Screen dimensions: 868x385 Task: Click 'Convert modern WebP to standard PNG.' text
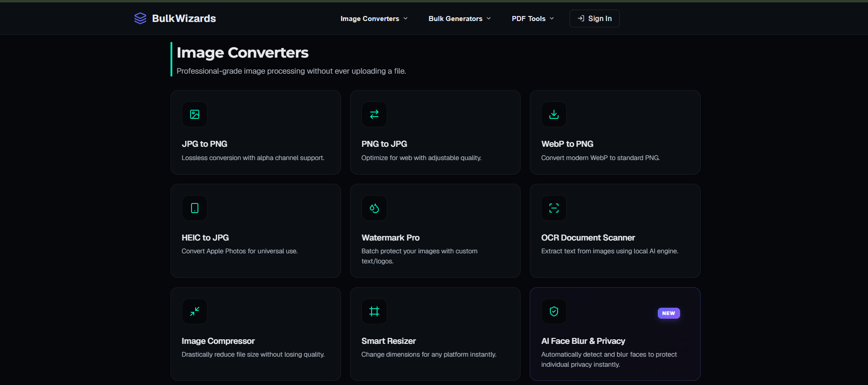point(600,158)
